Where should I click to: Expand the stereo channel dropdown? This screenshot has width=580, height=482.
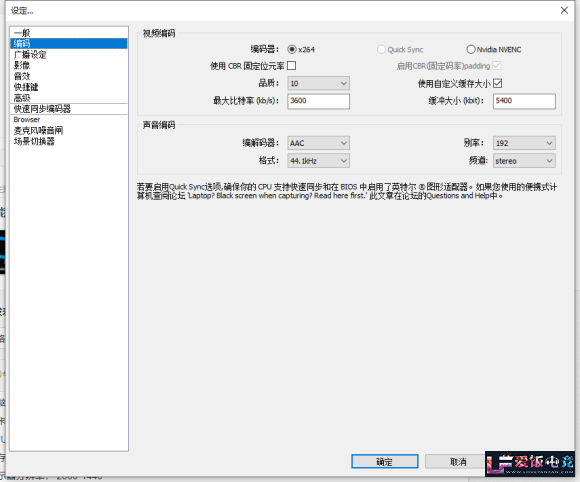(524, 161)
